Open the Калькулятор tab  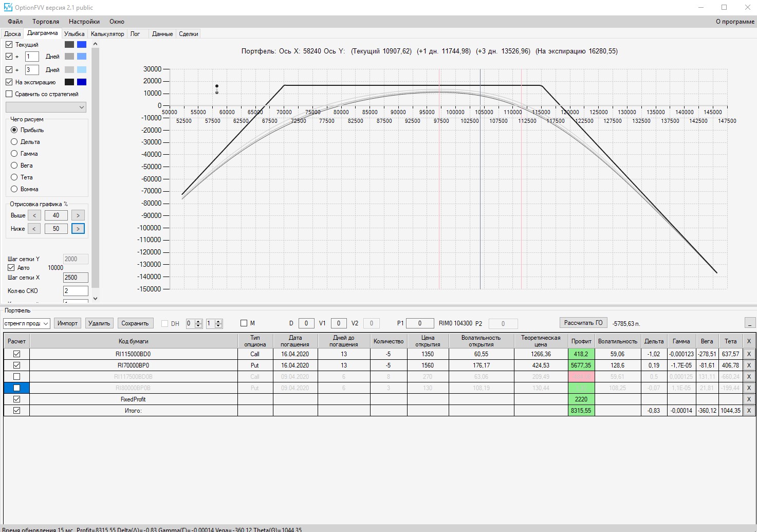[107, 34]
